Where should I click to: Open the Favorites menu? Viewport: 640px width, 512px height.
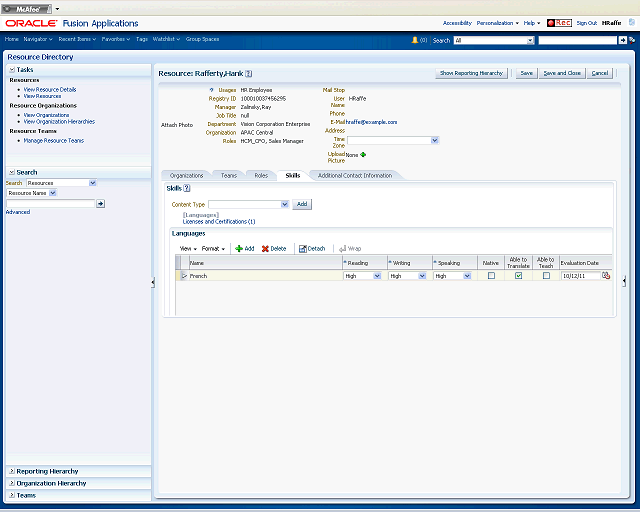[x=116, y=39]
